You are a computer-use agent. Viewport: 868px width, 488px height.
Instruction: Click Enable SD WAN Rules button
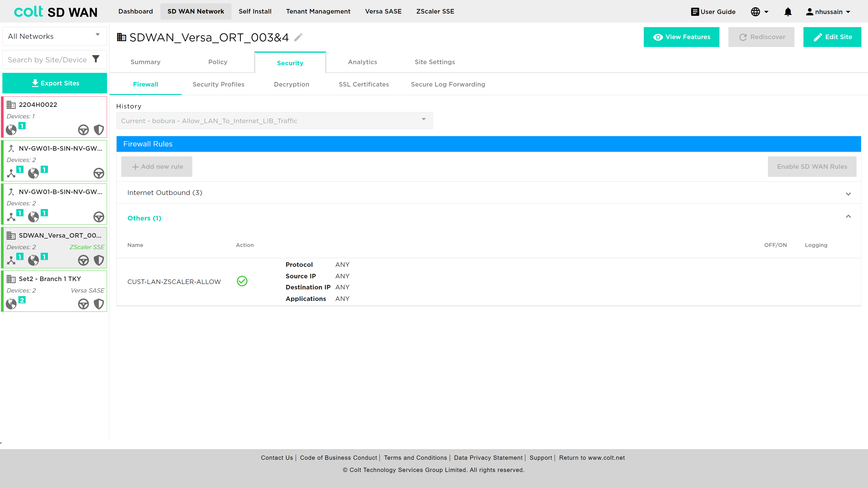pos(812,166)
